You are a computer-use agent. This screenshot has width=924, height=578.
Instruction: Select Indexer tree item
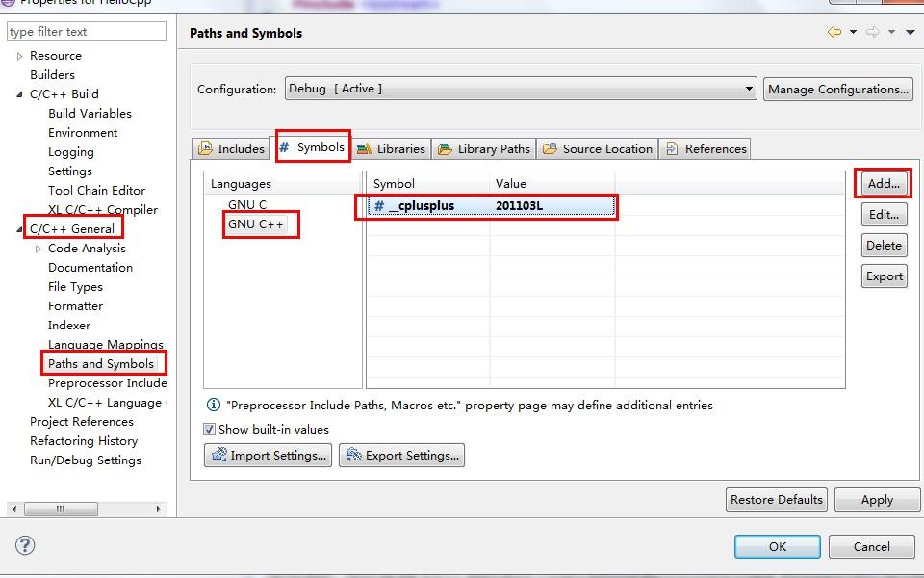[x=69, y=326]
